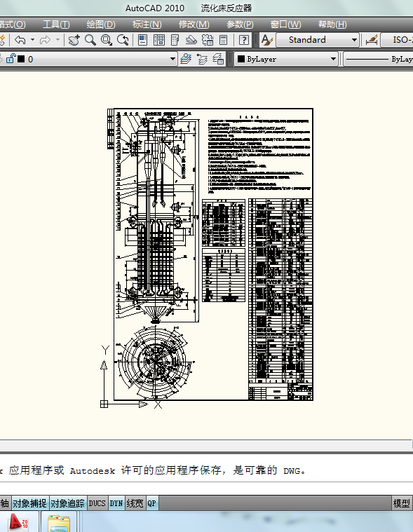Toggle the layer 0 lock icon
Image resolution: width=413 pixels, height=532 pixels.
11,59
